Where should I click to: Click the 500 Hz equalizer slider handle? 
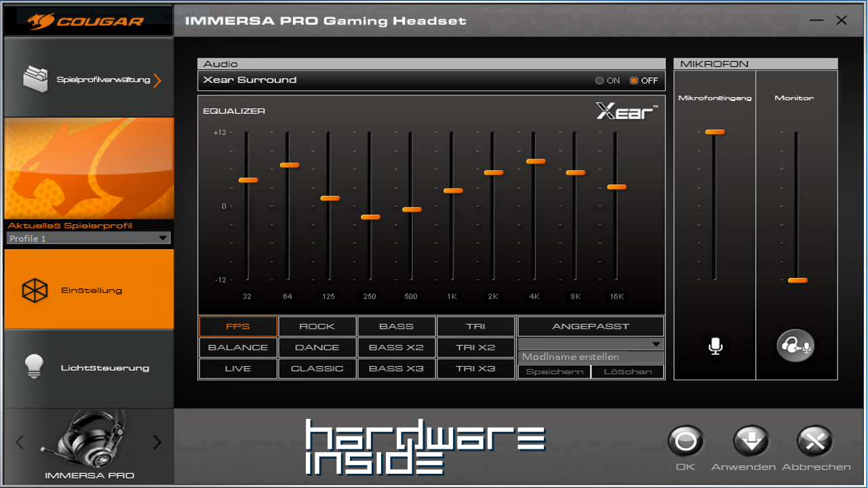click(412, 209)
